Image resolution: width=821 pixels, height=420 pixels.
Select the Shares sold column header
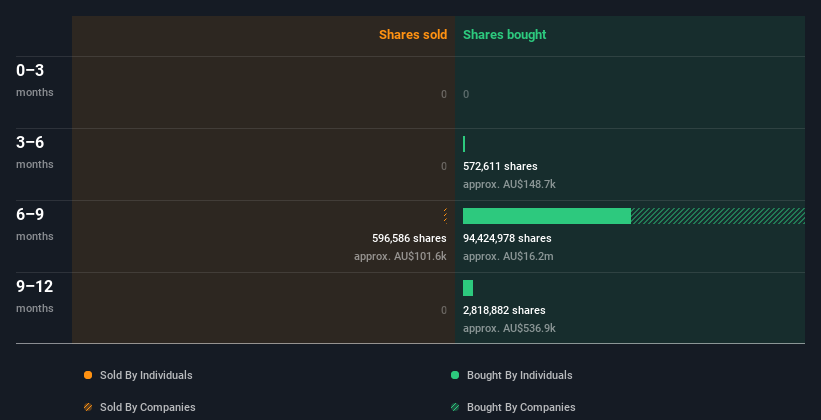pos(413,35)
